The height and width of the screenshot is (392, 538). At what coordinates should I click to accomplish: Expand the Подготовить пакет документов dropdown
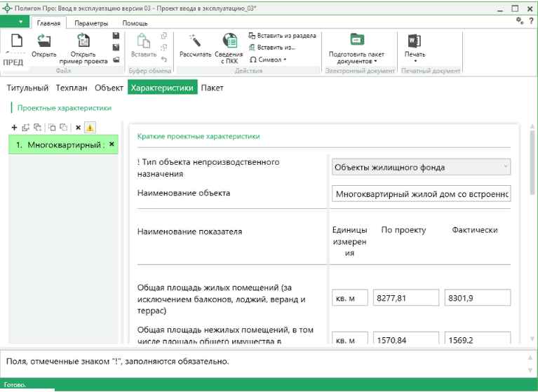[x=357, y=58]
